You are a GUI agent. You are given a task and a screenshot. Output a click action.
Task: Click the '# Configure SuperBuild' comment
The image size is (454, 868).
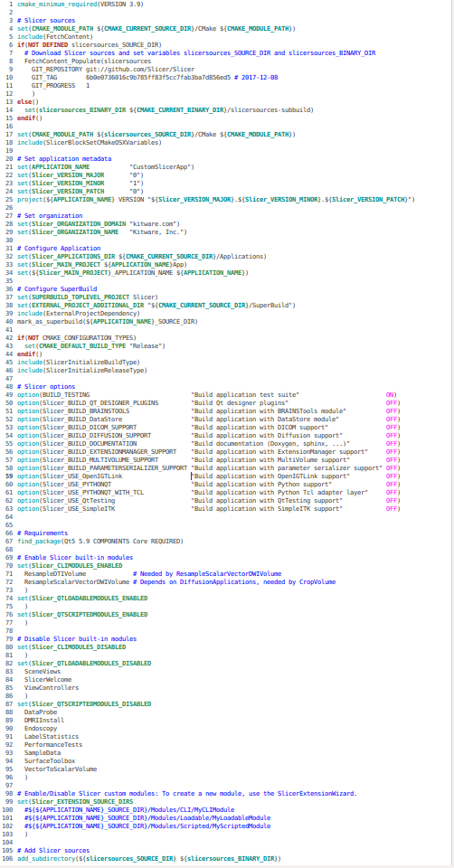57,289
